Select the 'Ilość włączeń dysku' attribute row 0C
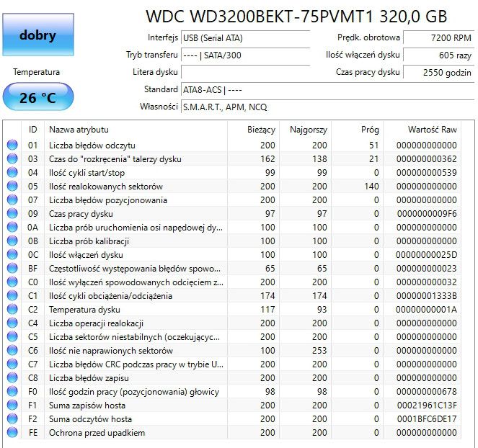This screenshot has width=478, height=448. [x=231, y=254]
